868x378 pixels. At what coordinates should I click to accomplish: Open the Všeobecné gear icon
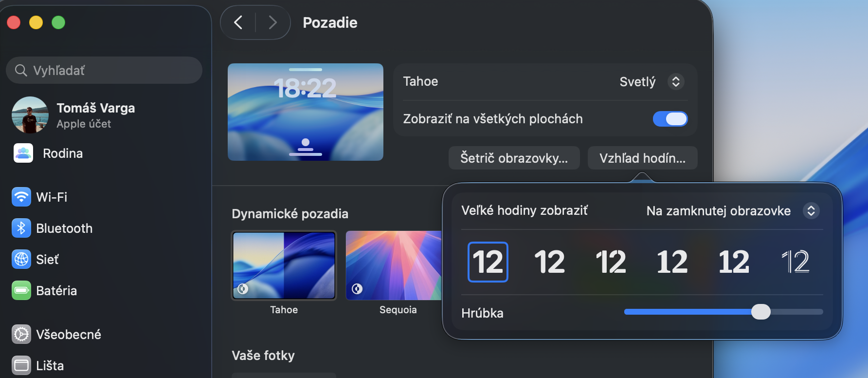(21, 334)
